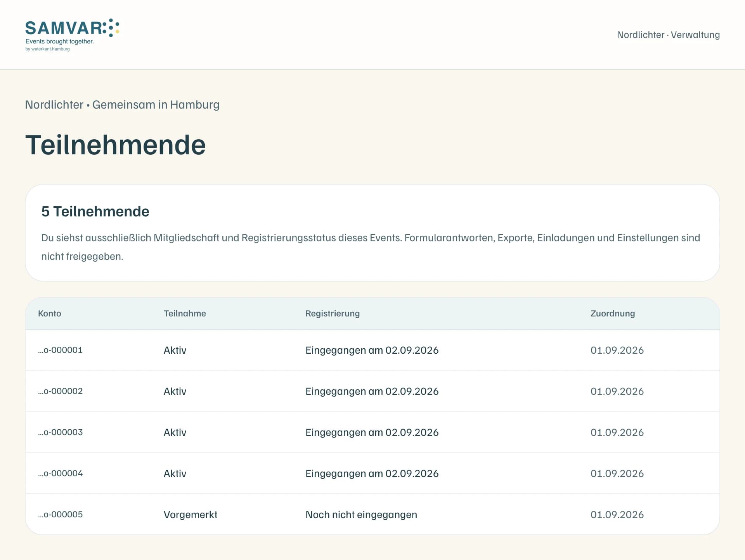
Task: Select account …o-000002
Action: (x=61, y=391)
